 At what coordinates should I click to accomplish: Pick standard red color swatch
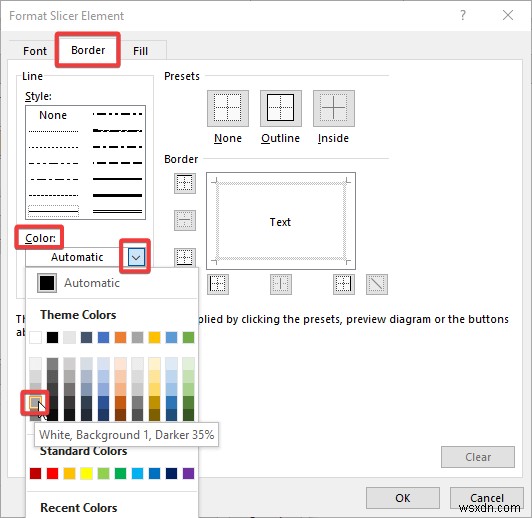click(x=53, y=473)
